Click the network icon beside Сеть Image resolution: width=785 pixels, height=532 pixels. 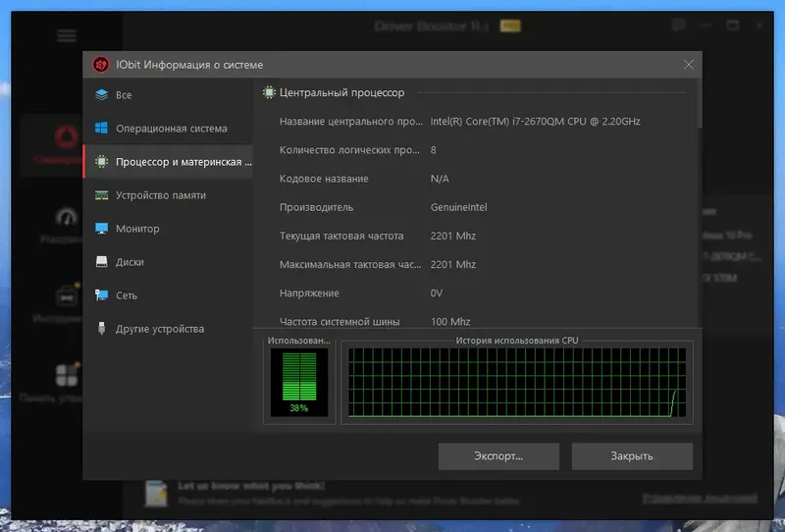click(x=102, y=295)
